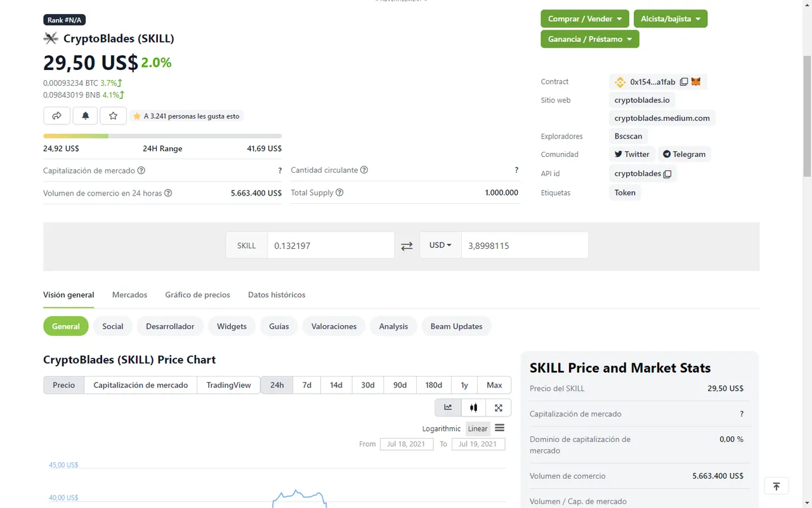The image size is (812, 508).
Task: Open the cryptoblades.medium.com link
Action: pyautogui.click(x=662, y=118)
